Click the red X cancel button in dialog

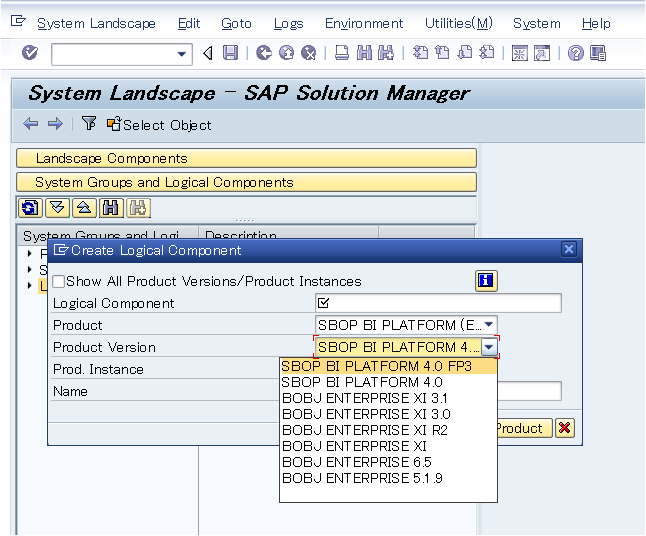pyautogui.click(x=564, y=428)
